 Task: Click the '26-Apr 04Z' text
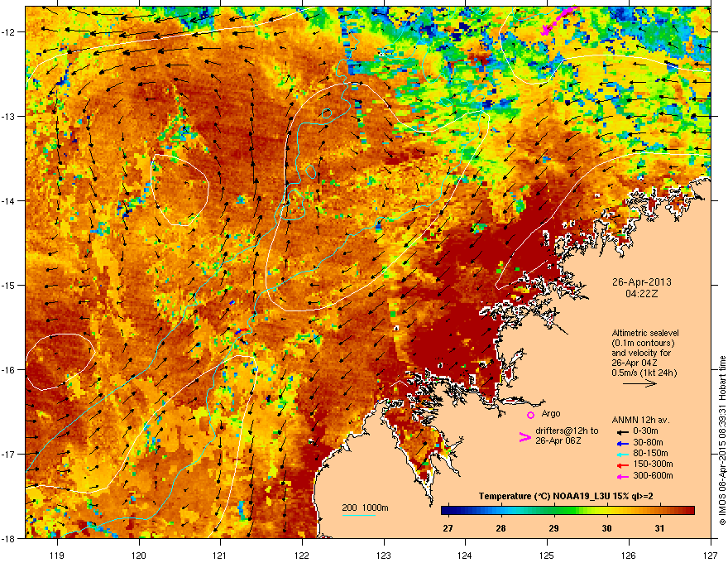(635, 363)
